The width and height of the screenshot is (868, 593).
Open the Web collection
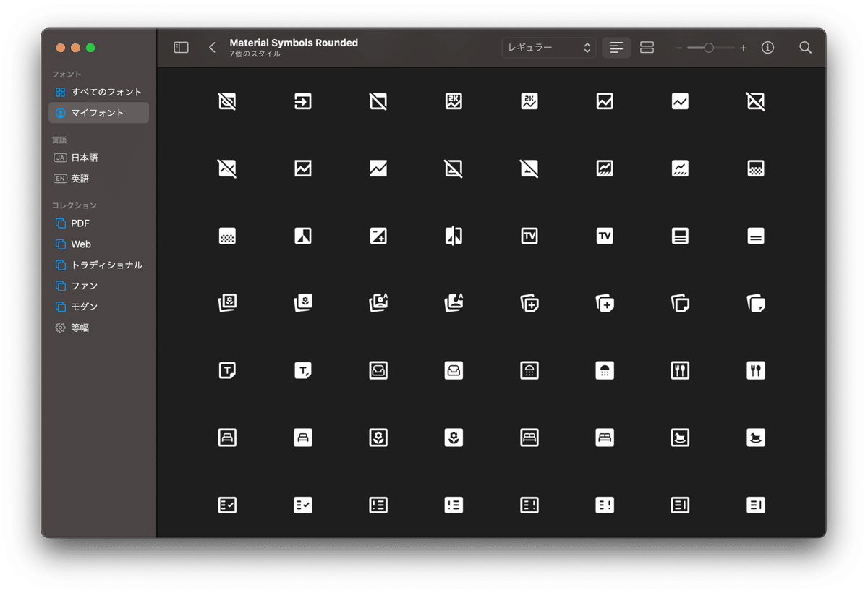click(99, 244)
